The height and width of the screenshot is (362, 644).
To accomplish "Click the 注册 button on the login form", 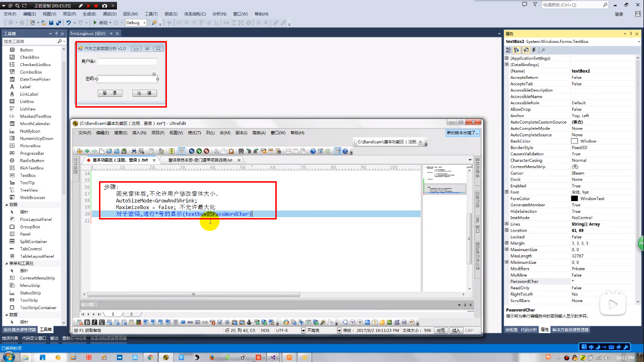I will tap(145, 93).
